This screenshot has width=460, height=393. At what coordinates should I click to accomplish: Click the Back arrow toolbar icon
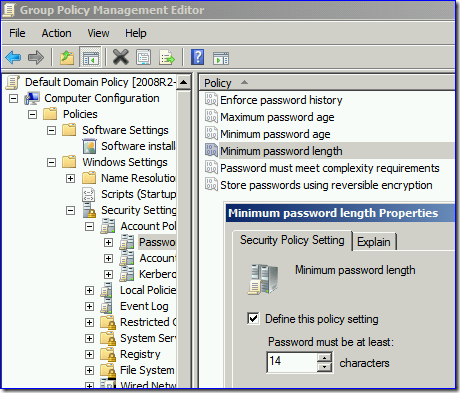[13, 58]
